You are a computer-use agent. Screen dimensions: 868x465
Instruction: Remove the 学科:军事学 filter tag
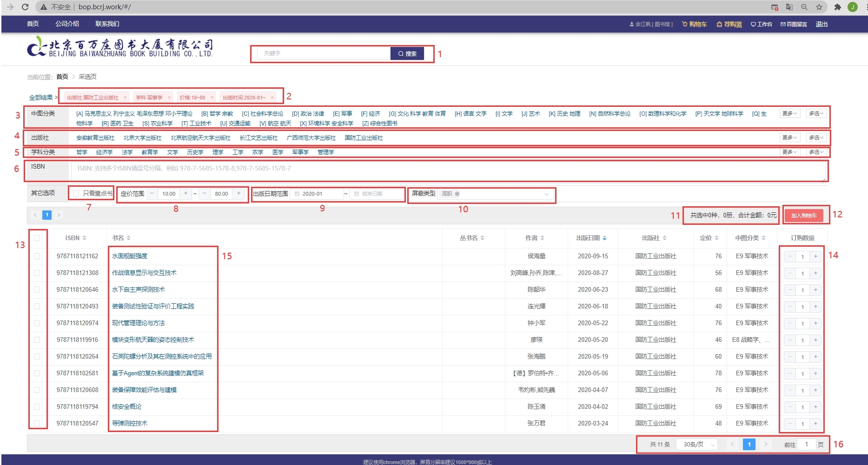coord(169,98)
